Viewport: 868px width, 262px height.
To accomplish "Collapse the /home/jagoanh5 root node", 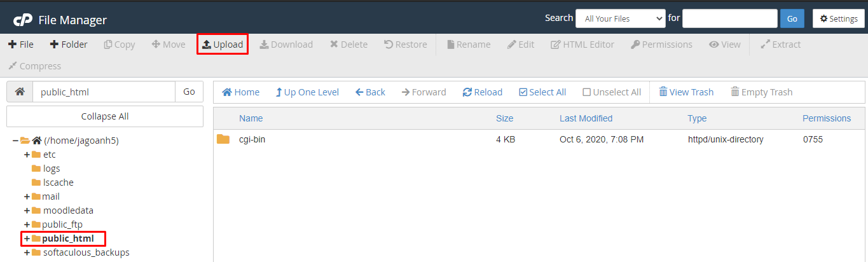I will [15, 141].
